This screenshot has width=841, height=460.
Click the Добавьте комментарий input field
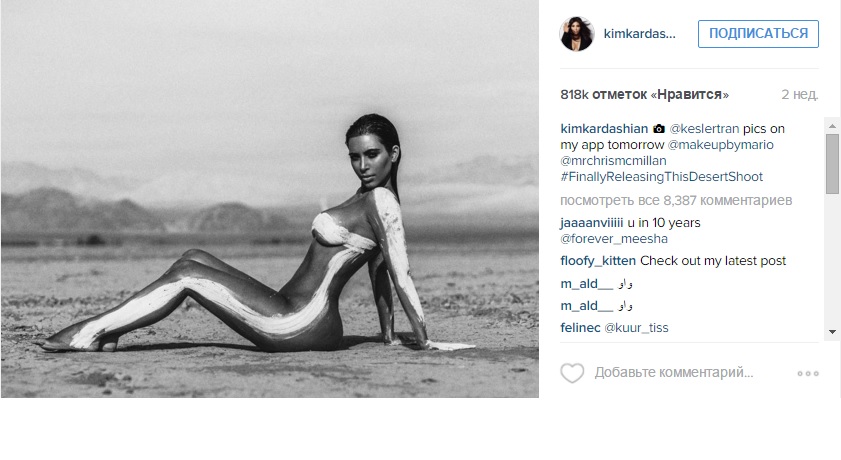point(674,373)
